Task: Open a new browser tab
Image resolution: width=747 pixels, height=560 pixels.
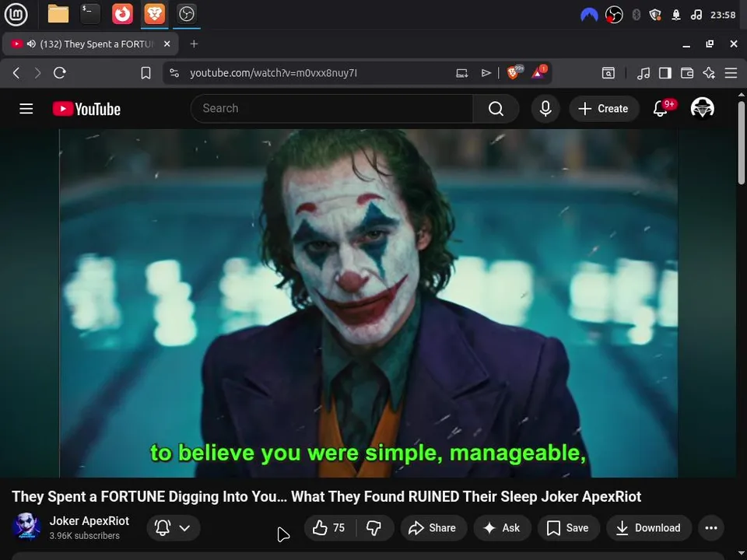Action: tap(194, 44)
